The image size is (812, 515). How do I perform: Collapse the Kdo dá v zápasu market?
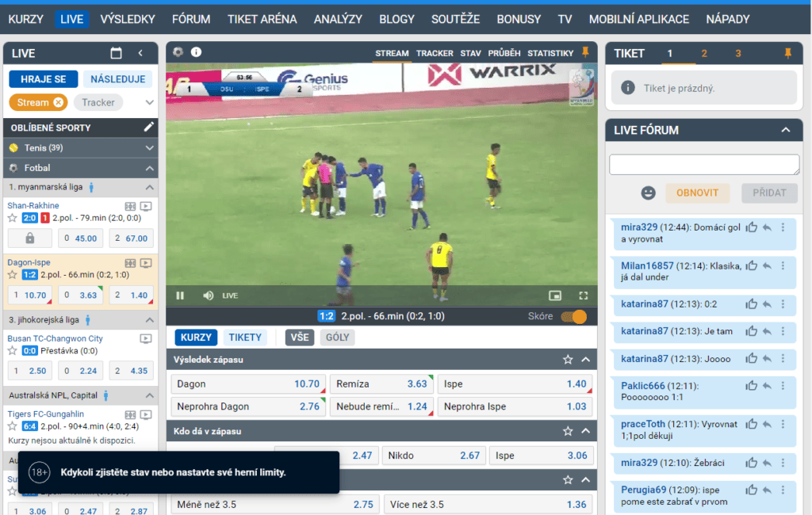tap(586, 431)
